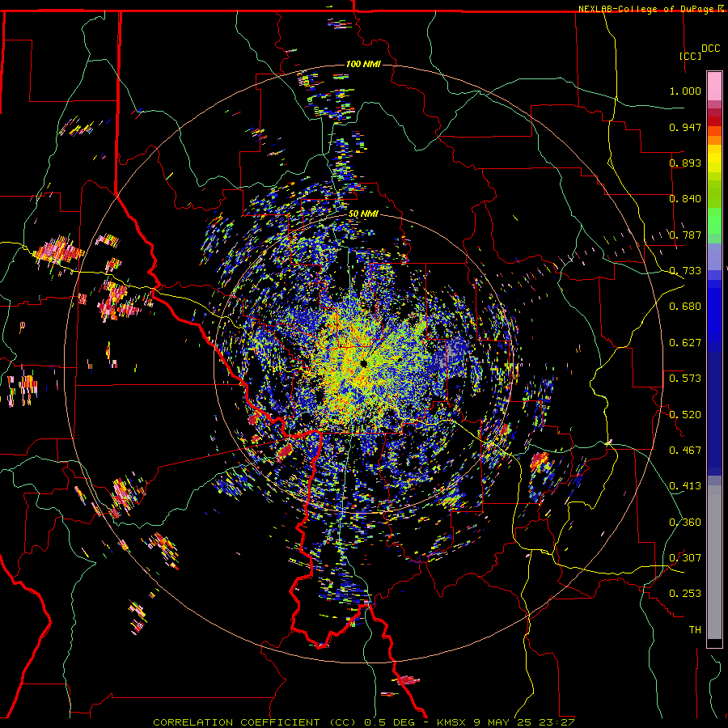Screen dimensions: 728x728
Task: Click the 0.680 scale value
Action: click(x=685, y=307)
